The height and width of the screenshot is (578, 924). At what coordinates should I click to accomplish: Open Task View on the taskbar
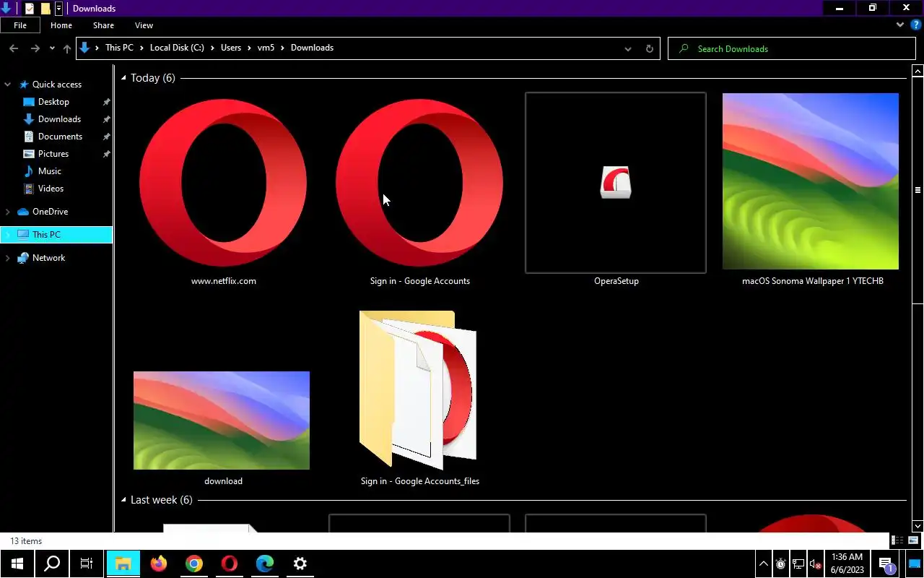click(x=87, y=564)
